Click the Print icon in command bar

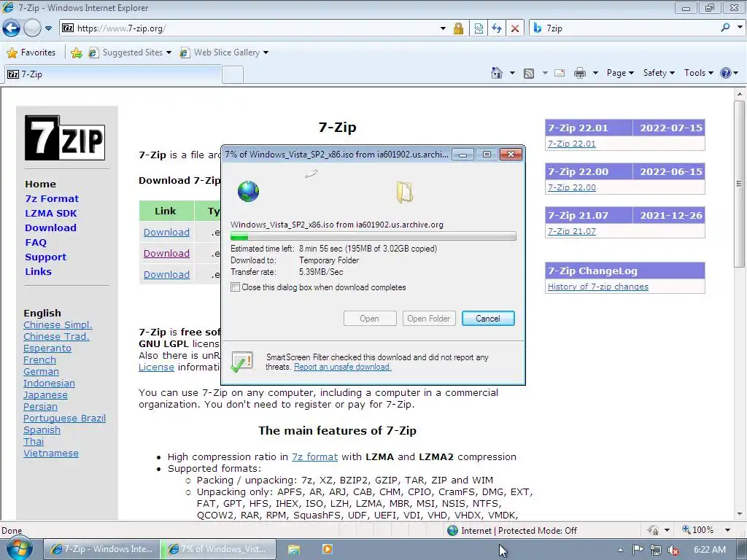click(580, 73)
